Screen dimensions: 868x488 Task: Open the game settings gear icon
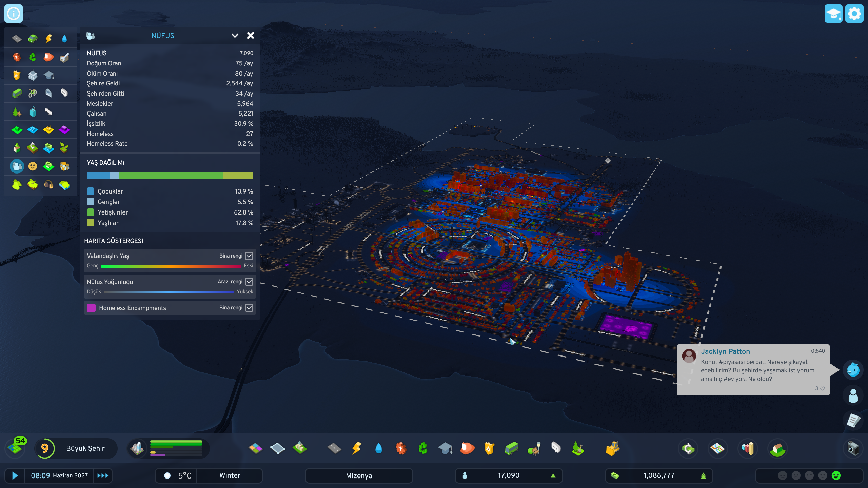(854, 14)
